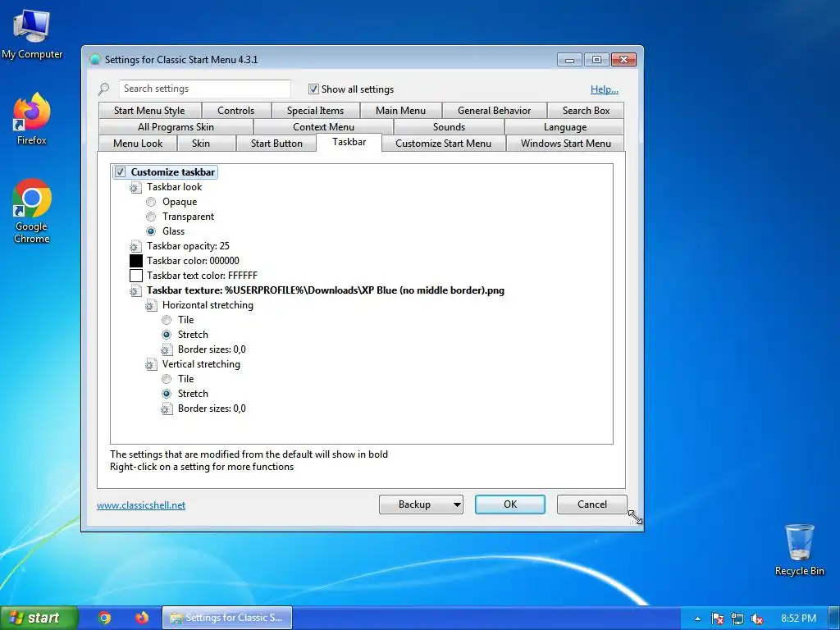Select Opaque taskbar look

(x=151, y=202)
